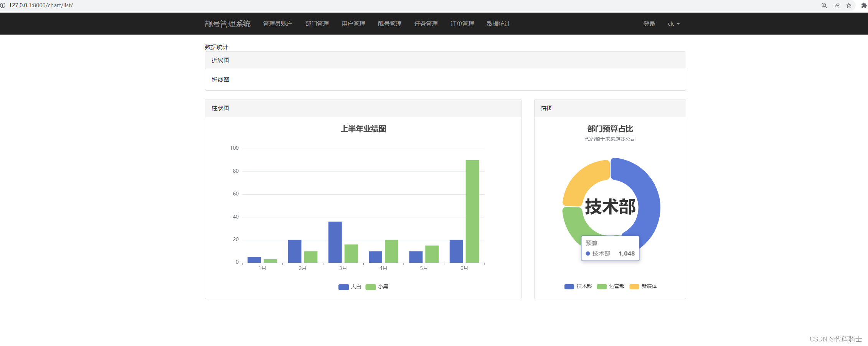Click the 代码骑士未来游戏公司 subtitle
The height and width of the screenshot is (346, 868).
tap(610, 139)
